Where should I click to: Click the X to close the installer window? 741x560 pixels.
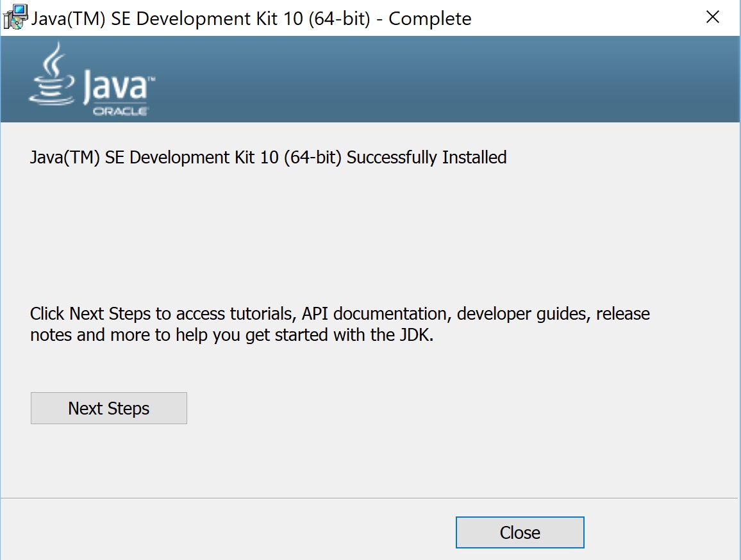tap(712, 17)
